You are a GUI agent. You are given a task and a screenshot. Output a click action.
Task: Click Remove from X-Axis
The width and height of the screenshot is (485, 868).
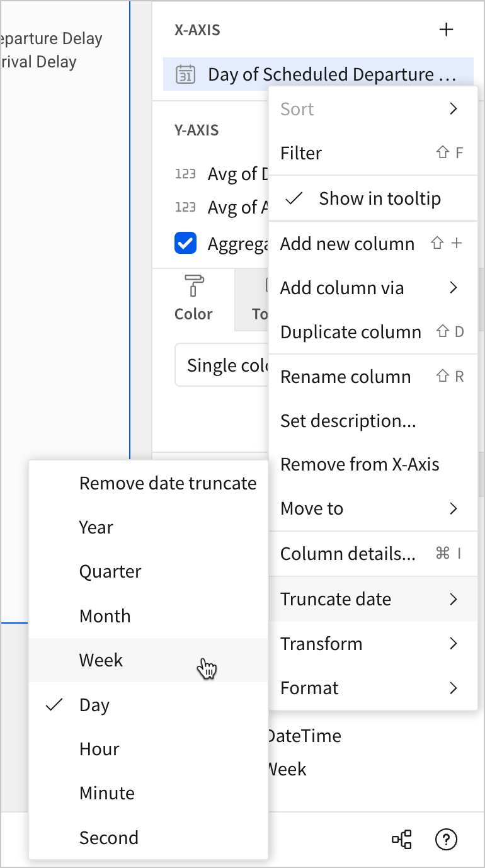tap(360, 464)
